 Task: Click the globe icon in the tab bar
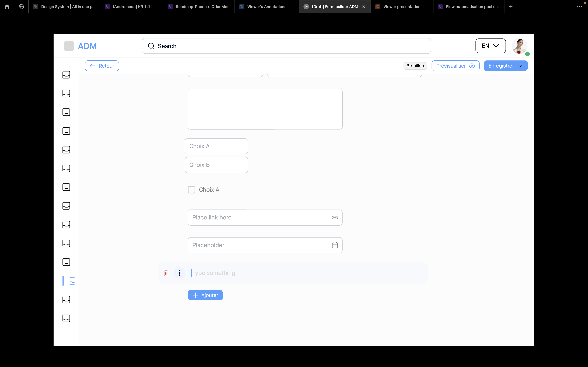pyautogui.click(x=21, y=7)
